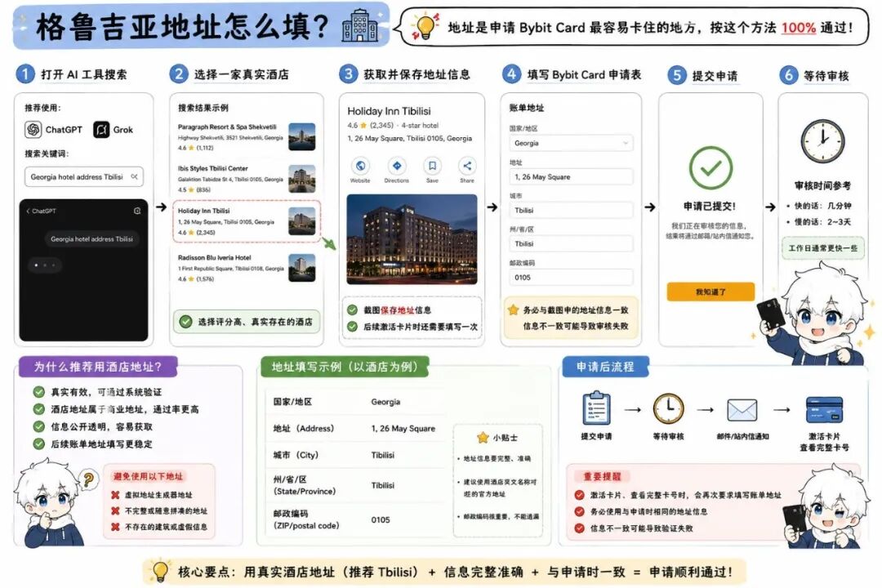Open the Holiday Inn Website icon
The image size is (882, 588).
click(x=361, y=166)
